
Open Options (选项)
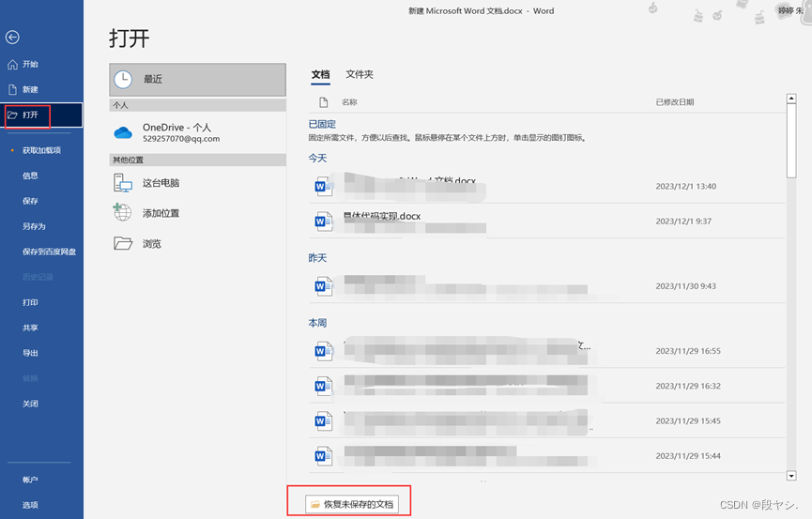click(x=30, y=505)
